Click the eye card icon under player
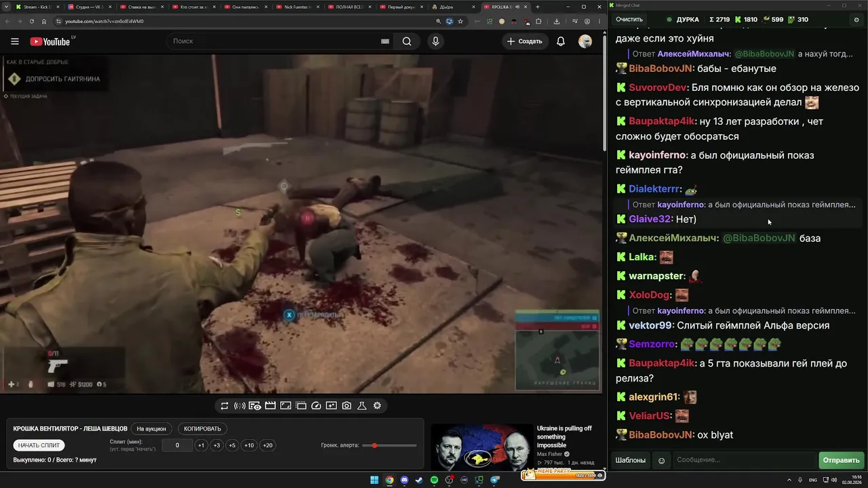Screen dimensions: 868x488 (x=255, y=406)
